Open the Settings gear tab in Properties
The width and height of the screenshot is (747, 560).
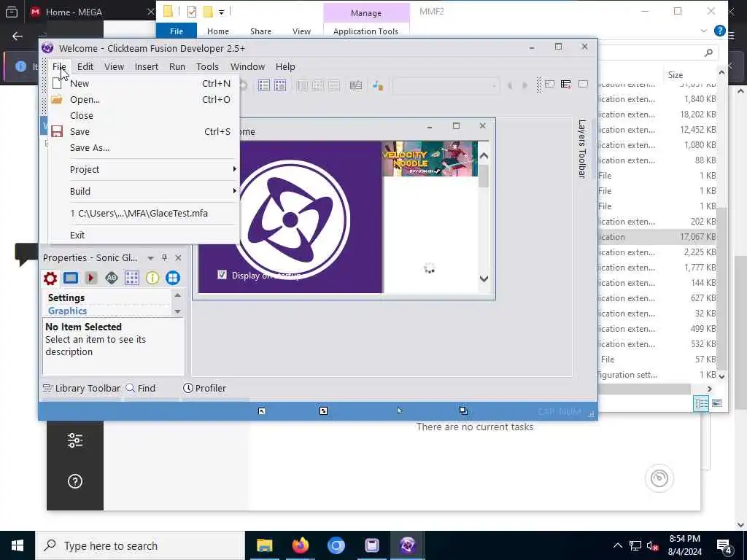(50, 278)
